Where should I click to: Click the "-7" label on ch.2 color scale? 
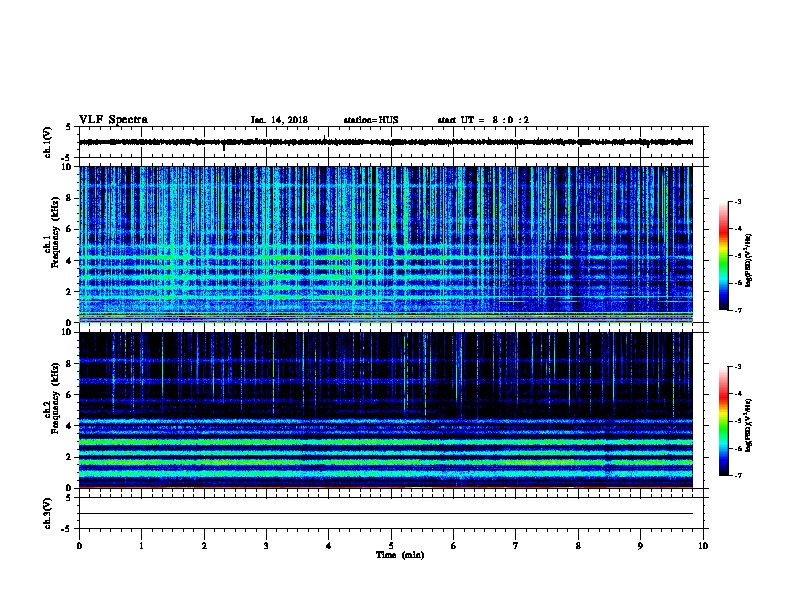coord(737,475)
